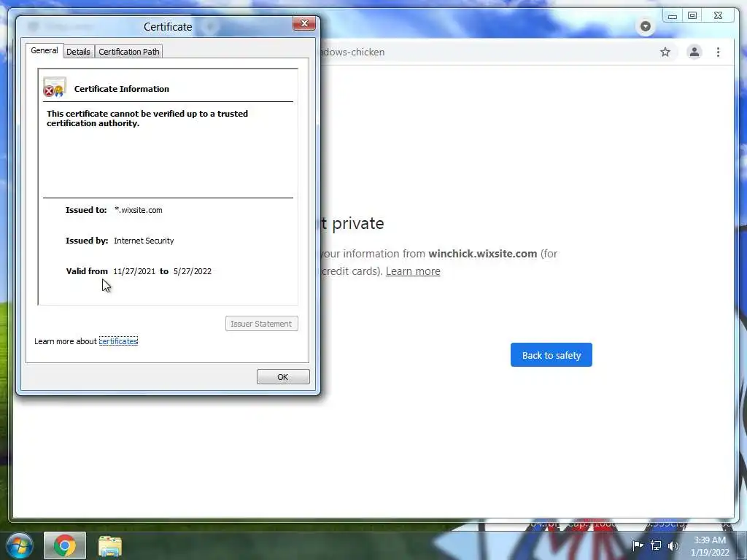Viewport: 747px width, 560px height.
Task: Select the General tab
Action: click(44, 50)
